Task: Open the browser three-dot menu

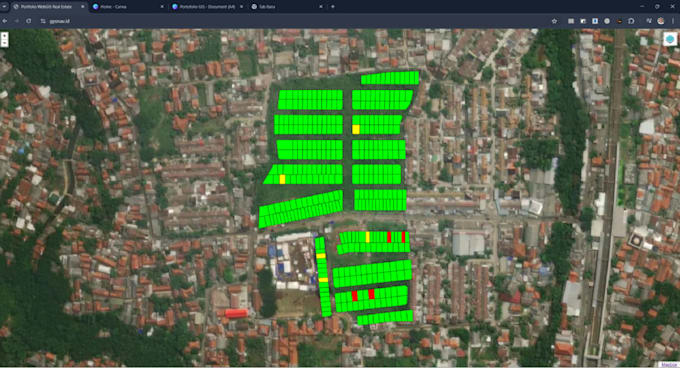Action: point(673,21)
